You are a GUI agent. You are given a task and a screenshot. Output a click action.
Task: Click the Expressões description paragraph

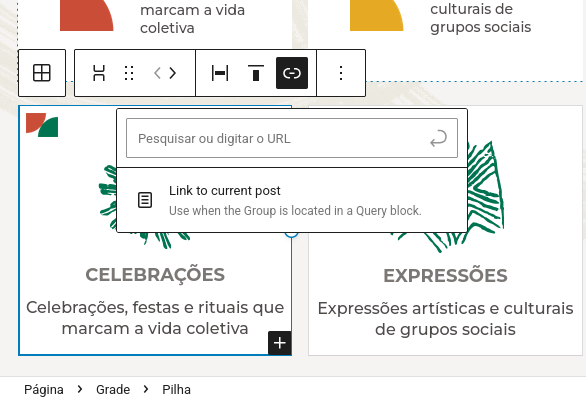[445, 319]
